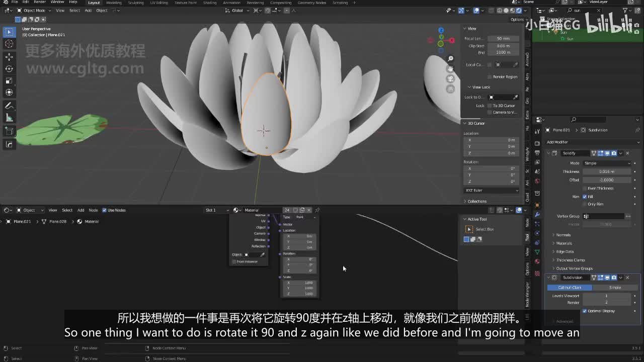This screenshot has width=644, height=362.
Task: Open the Modifiers wrench properties tab
Action: [537, 215]
